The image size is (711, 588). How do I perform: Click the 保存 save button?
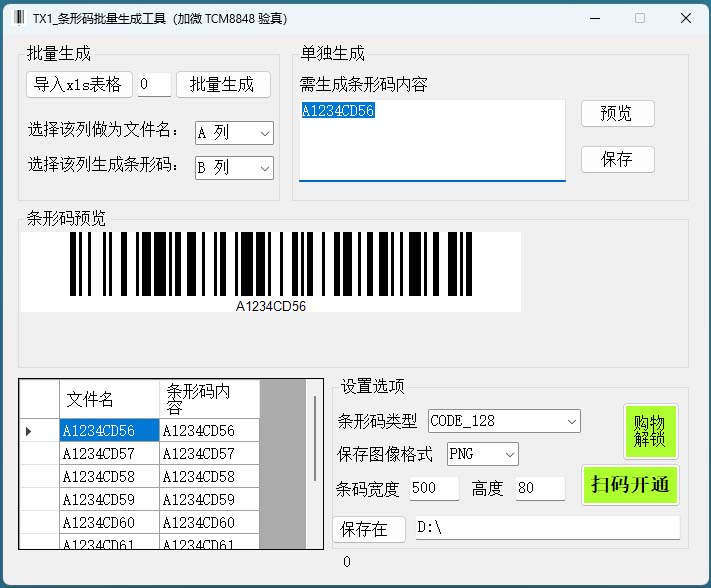(618, 159)
